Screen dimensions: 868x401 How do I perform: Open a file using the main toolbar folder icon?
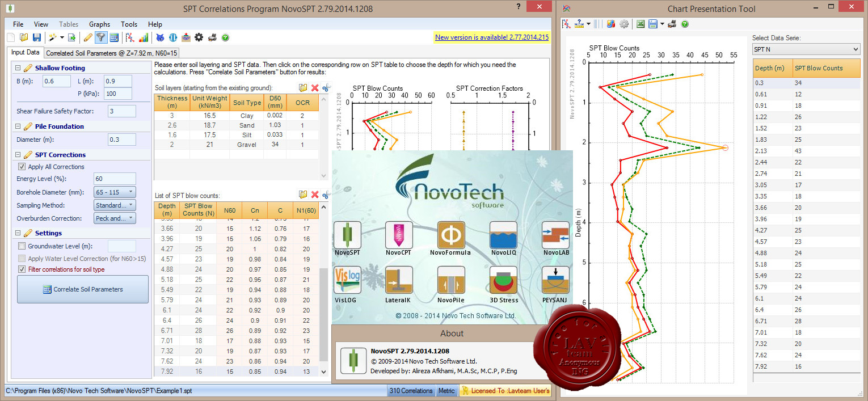coord(23,37)
